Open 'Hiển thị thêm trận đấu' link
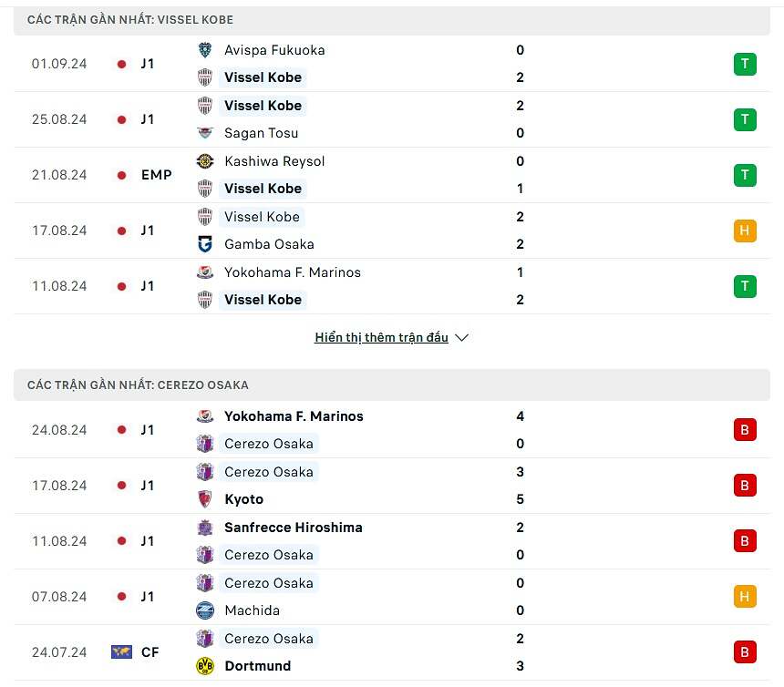784x687 pixels. click(381, 338)
